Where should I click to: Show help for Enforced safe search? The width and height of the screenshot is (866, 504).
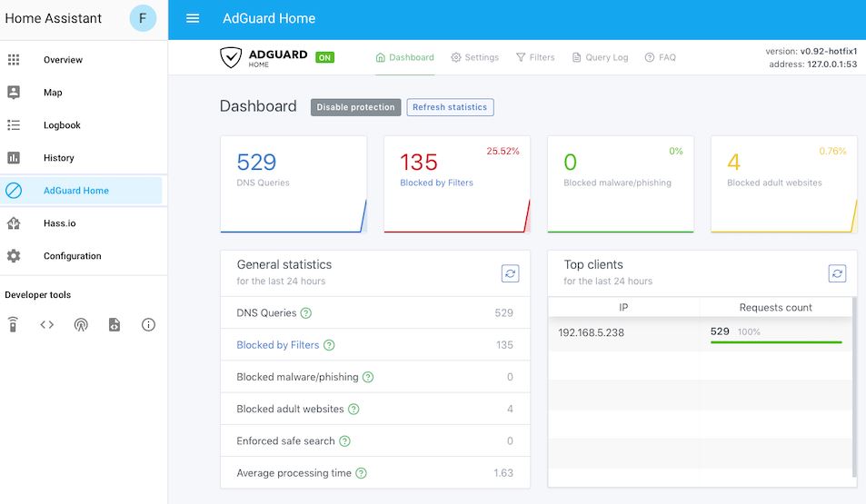[344, 441]
